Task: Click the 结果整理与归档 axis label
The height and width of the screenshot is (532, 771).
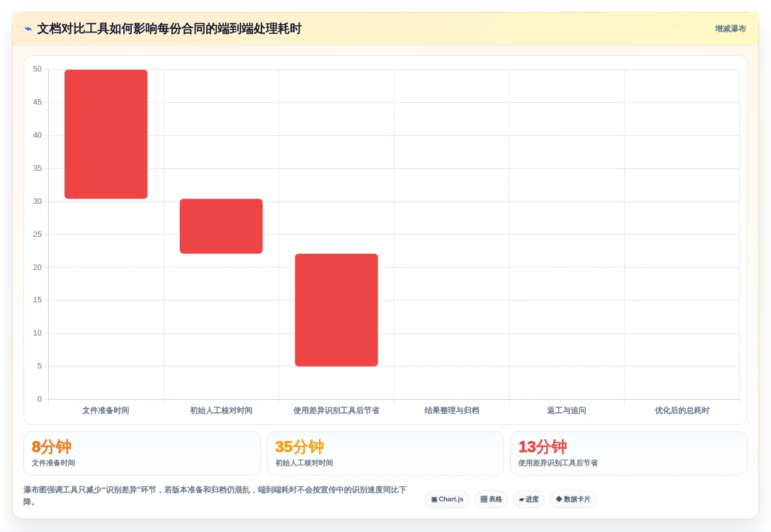Action: [x=452, y=411]
